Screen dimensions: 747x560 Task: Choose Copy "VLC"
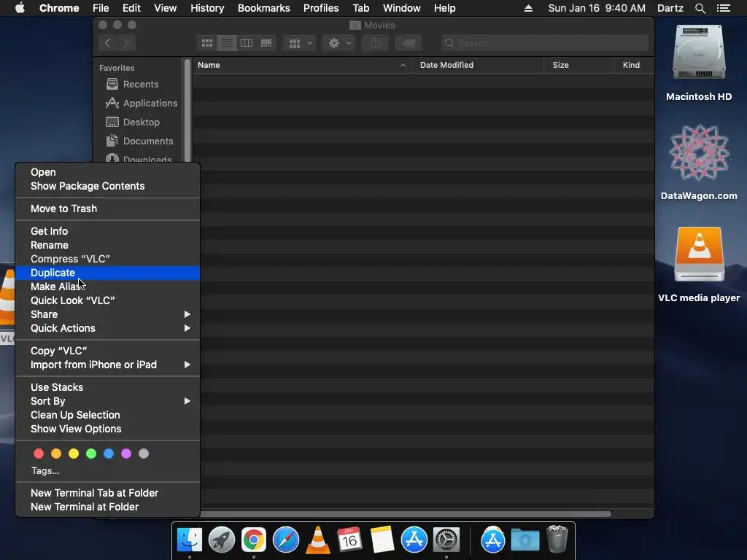coord(108,351)
